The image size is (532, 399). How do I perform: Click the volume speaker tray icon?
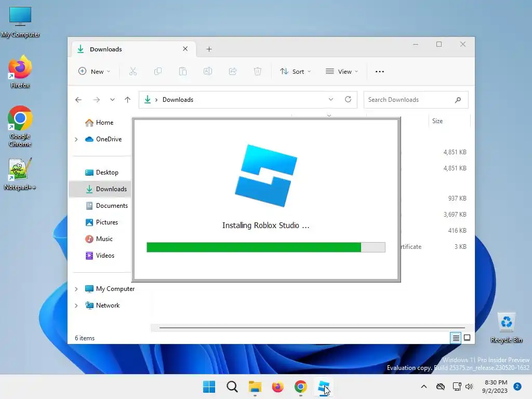click(469, 387)
